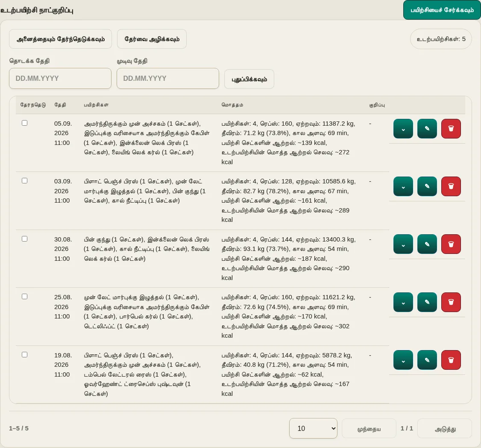Expand details of the 30.08.2026 workout

(x=403, y=244)
